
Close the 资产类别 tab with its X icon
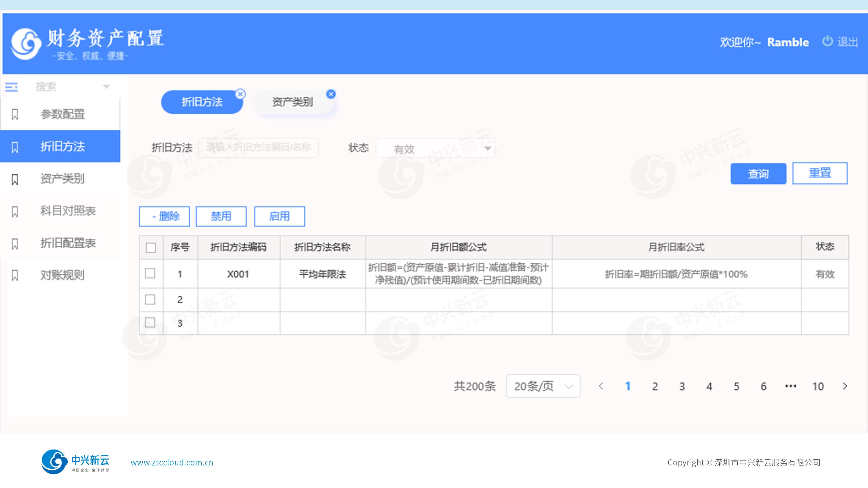click(x=331, y=94)
